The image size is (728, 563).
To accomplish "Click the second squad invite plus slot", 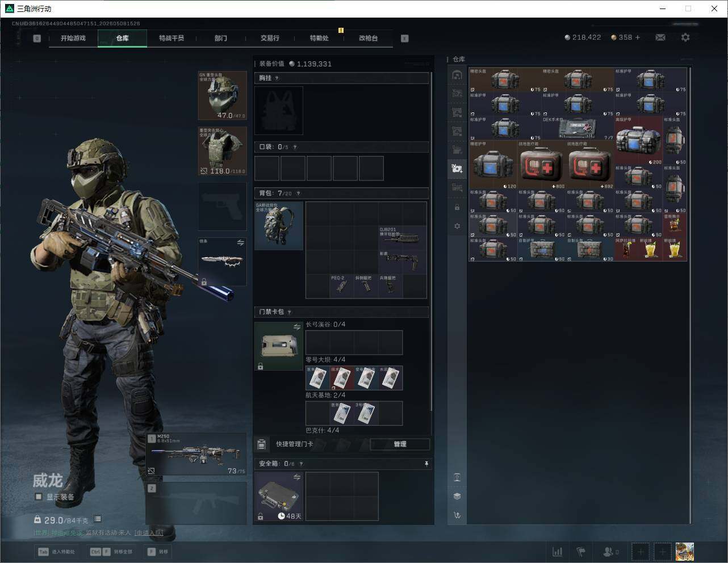I will [663, 552].
